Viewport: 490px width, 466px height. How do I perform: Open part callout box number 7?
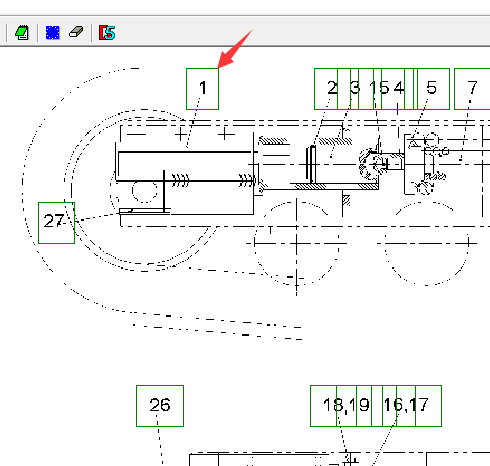tap(472, 89)
